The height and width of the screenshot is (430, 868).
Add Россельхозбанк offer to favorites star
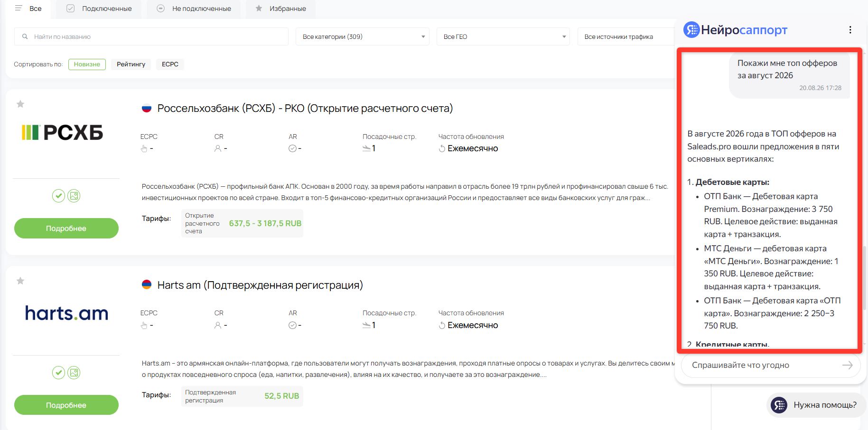(20, 104)
